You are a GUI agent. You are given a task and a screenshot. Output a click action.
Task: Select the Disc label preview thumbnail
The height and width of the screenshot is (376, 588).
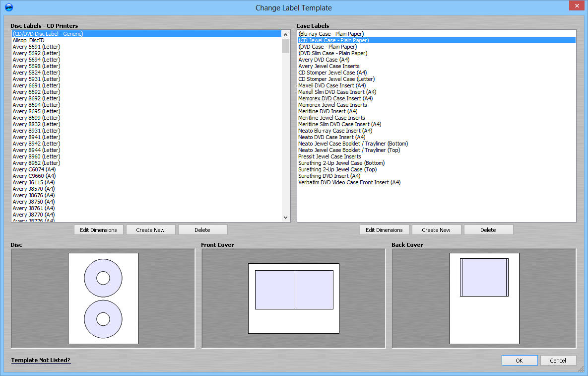click(x=103, y=299)
